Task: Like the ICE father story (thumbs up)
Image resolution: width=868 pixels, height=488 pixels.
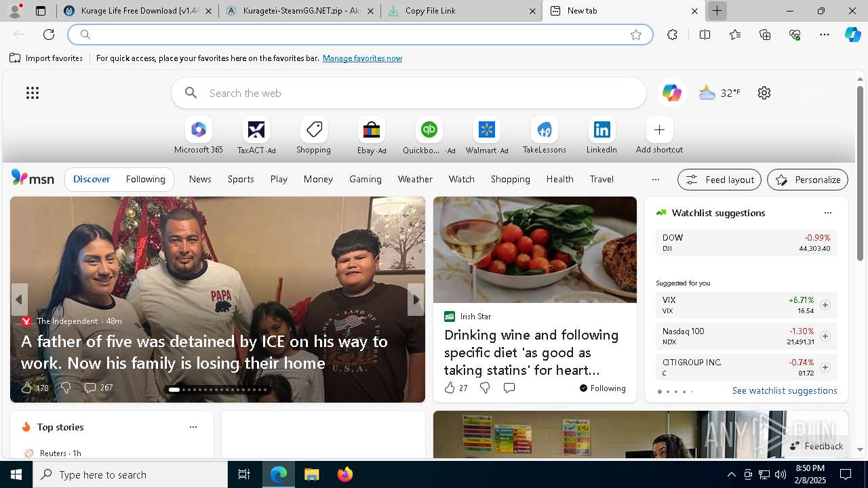Action: [x=26, y=388]
